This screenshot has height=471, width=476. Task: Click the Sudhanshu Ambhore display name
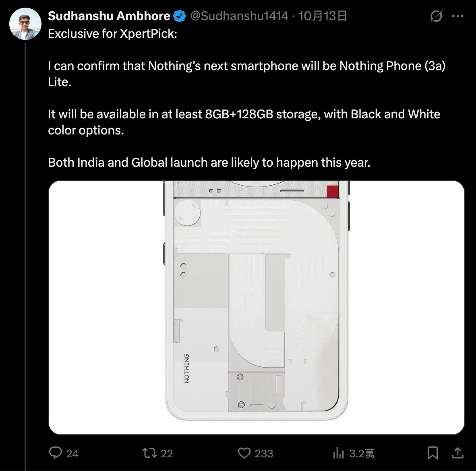(x=109, y=16)
